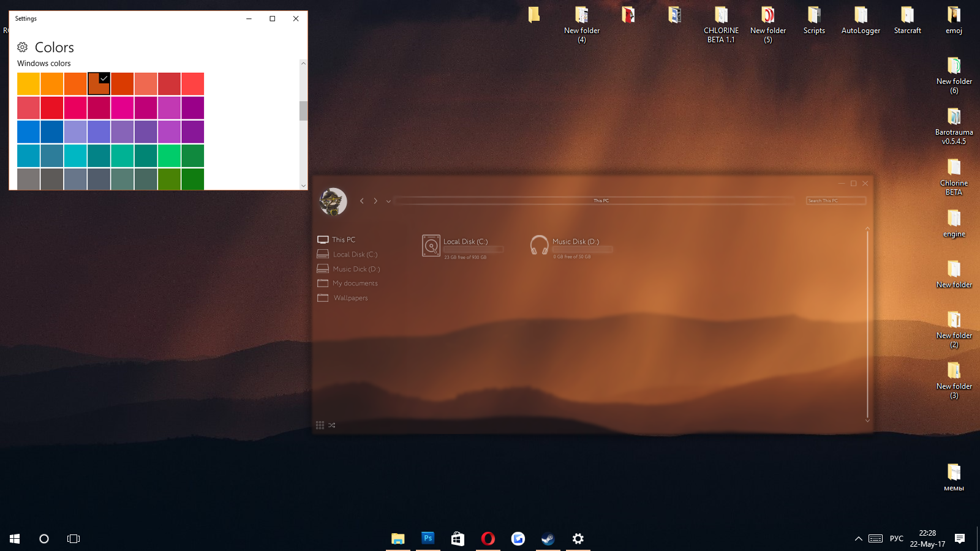Select the Barotrauma v0.5.4.5 folder
980x551 pixels.
click(954, 127)
